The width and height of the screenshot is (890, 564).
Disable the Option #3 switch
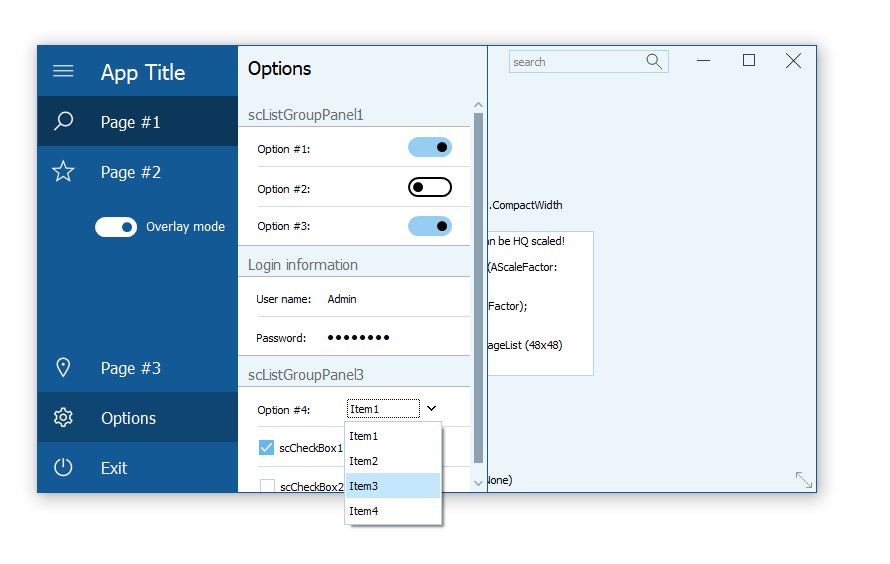(x=430, y=226)
